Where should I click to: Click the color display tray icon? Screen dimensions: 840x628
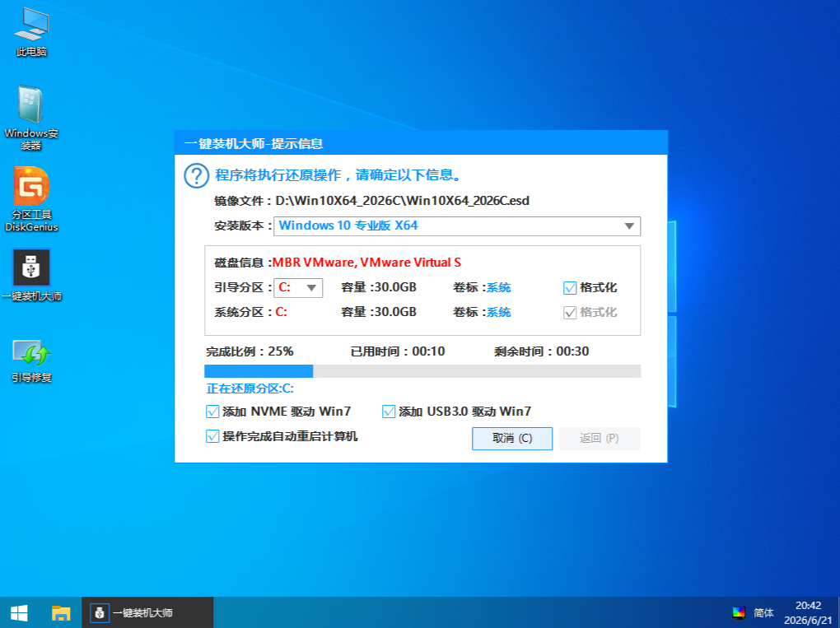(x=739, y=612)
